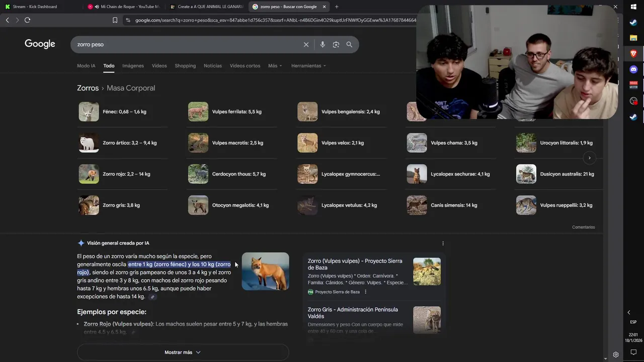The width and height of the screenshot is (644, 362).
Task: Open Voicemeeter from taskbar
Action: [633, 85]
